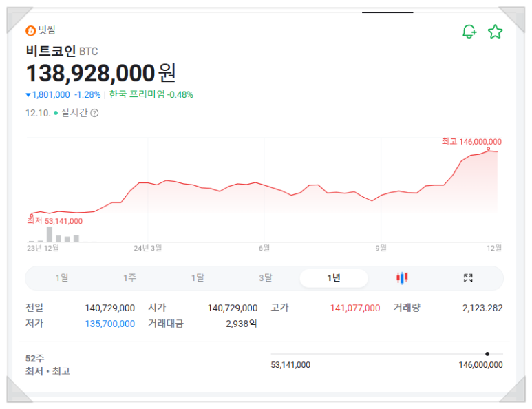
Task: Click the 9월 axis label
Action: coord(381,248)
